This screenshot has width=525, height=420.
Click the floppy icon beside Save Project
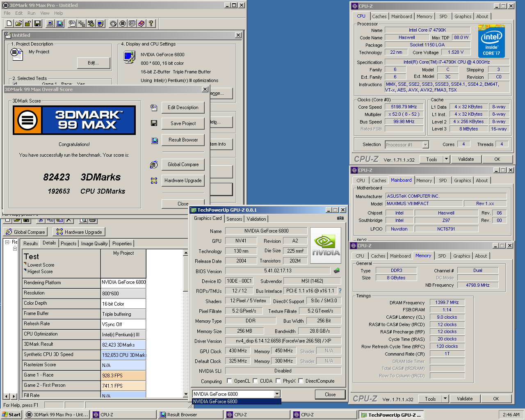(x=154, y=123)
